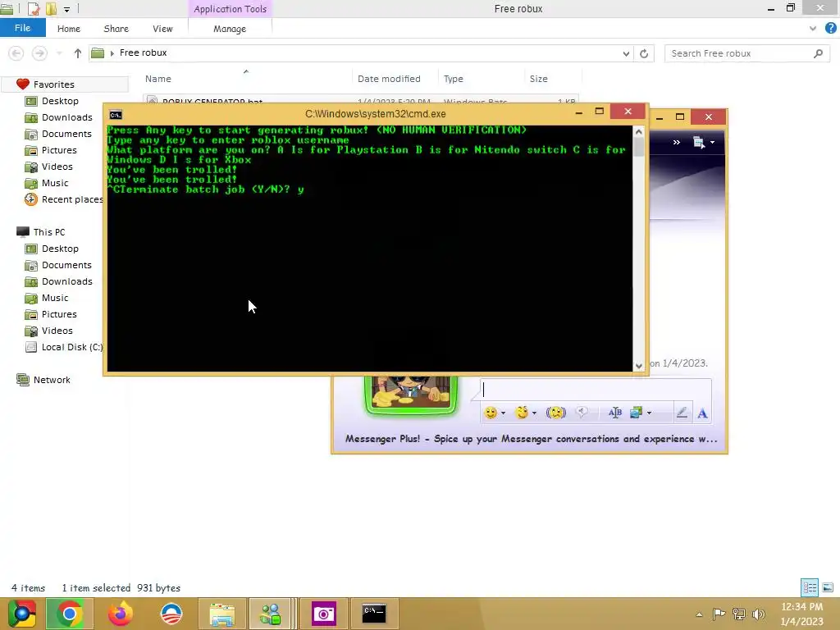
Task: Click the voice clip icon in Messenger
Action: 582,412
